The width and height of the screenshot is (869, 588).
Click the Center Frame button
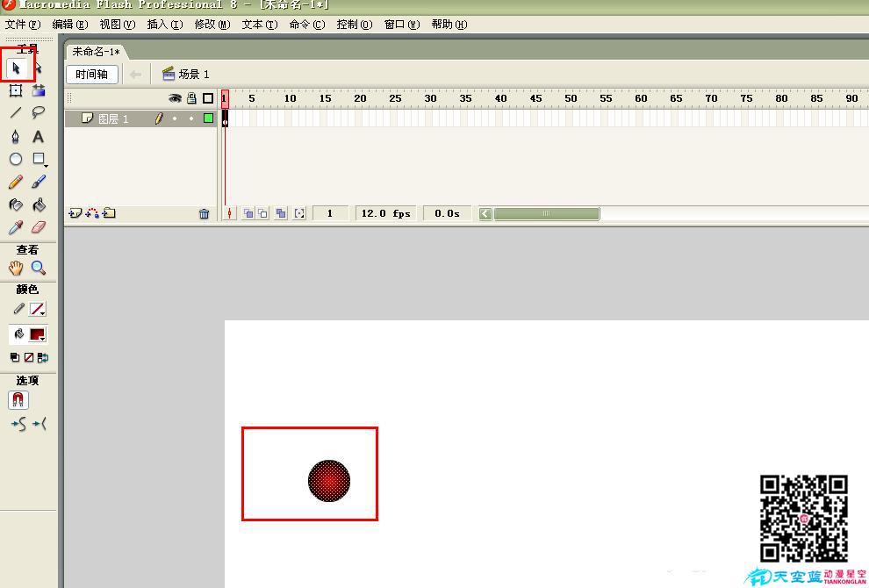click(229, 213)
